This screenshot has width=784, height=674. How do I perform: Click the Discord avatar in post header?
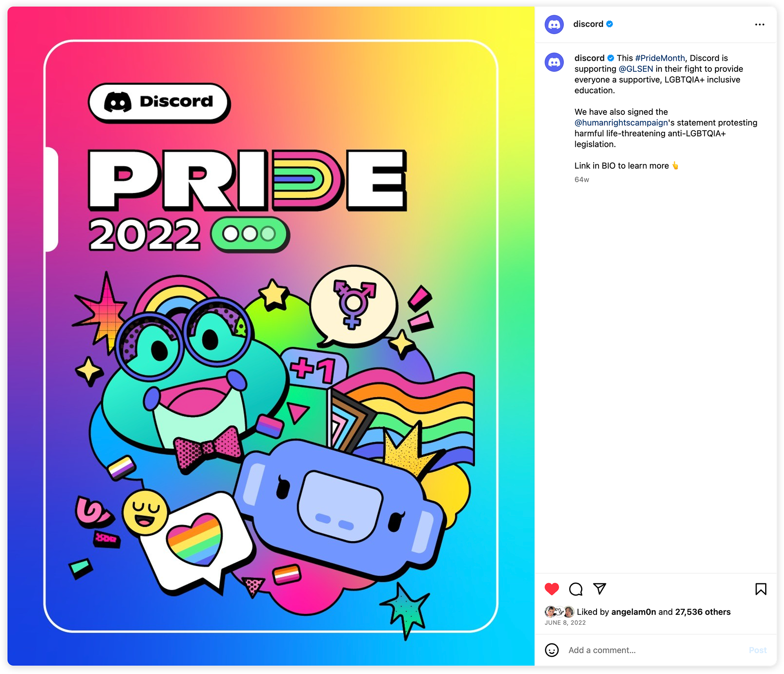tap(554, 25)
